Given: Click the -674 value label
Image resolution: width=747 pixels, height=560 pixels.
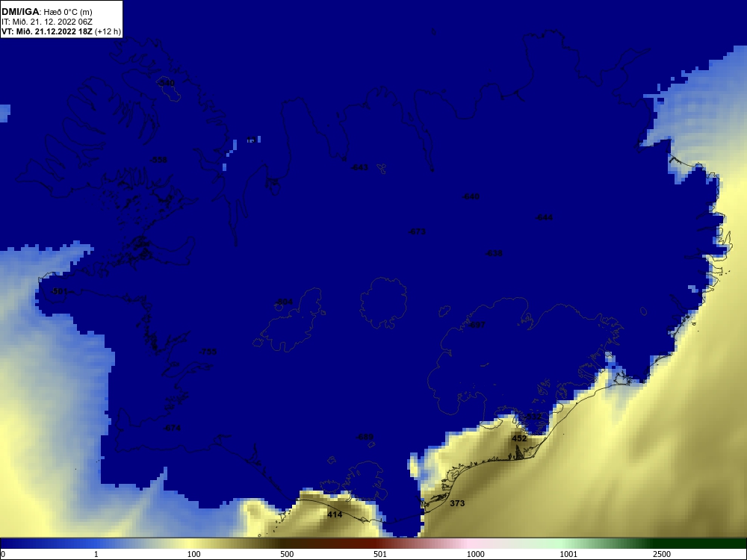Looking at the screenshot, I should click(x=172, y=428).
